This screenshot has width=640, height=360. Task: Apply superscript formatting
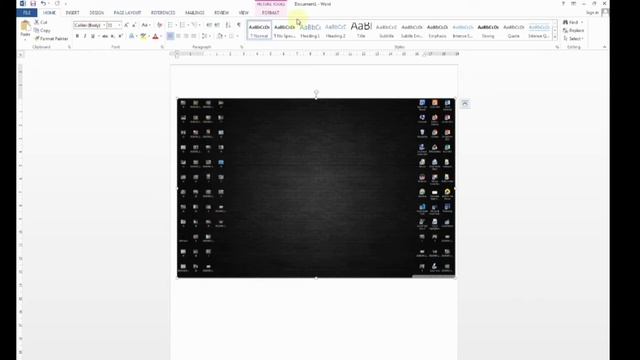(x=120, y=36)
